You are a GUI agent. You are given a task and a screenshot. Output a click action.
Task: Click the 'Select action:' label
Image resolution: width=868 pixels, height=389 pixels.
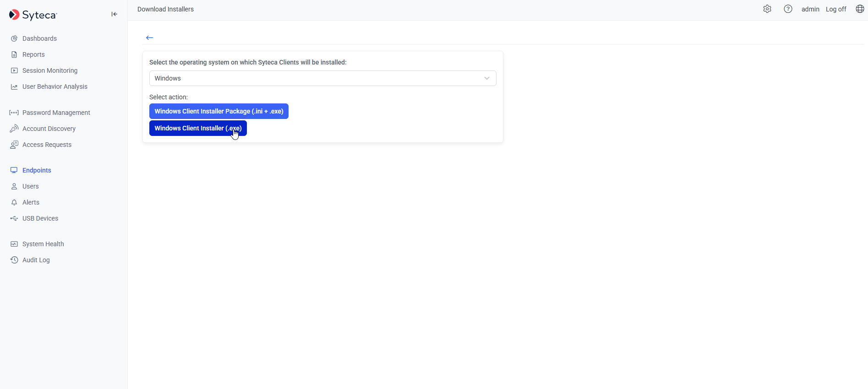pos(169,97)
